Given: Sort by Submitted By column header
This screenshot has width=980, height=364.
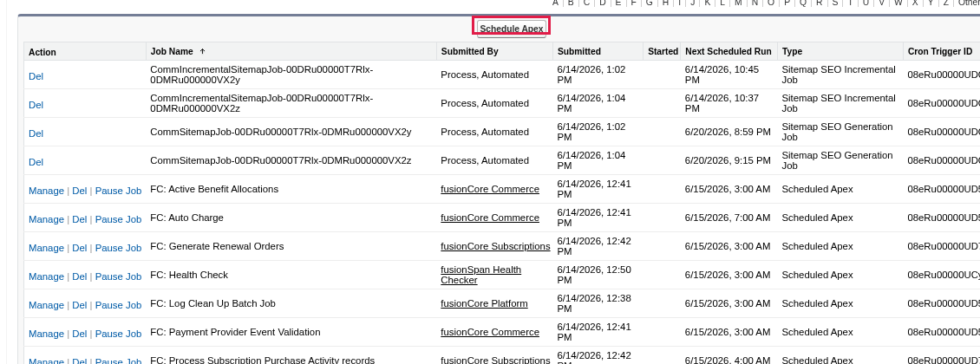Looking at the screenshot, I should [x=469, y=51].
